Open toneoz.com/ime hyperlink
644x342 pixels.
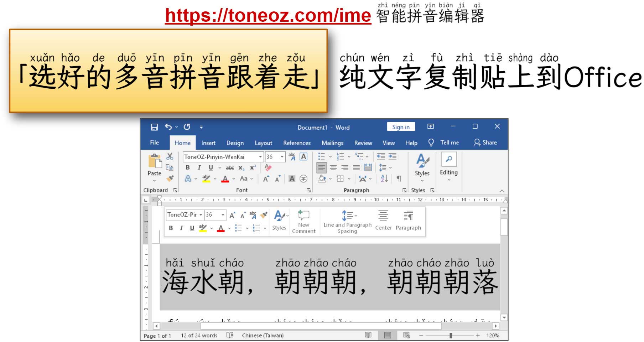tap(268, 15)
